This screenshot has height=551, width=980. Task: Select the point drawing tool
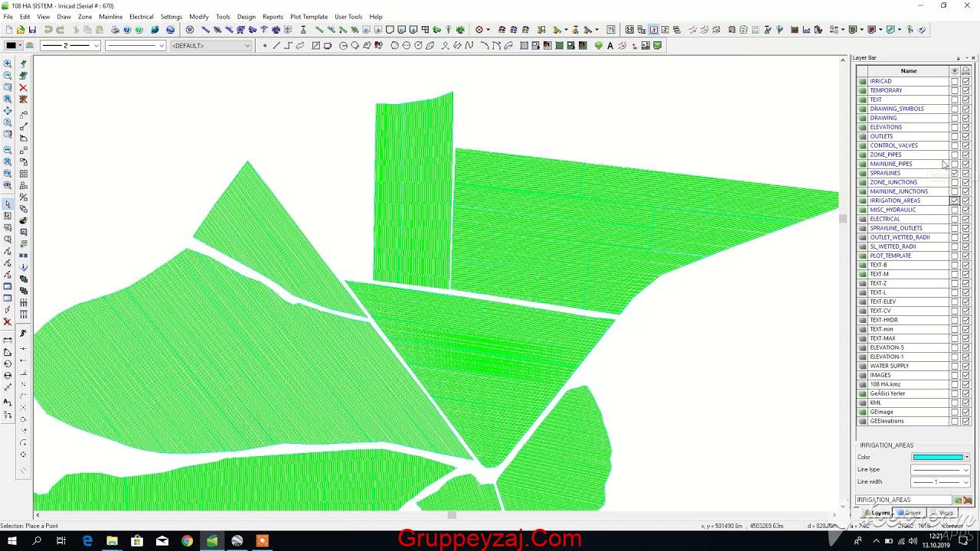[x=265, y=45]
